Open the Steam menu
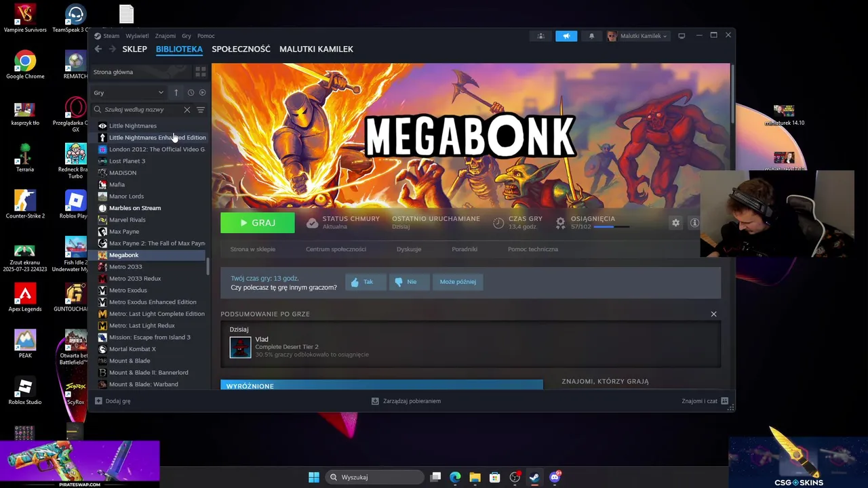This screenshot has width=868, height=488. click(111, 36)
